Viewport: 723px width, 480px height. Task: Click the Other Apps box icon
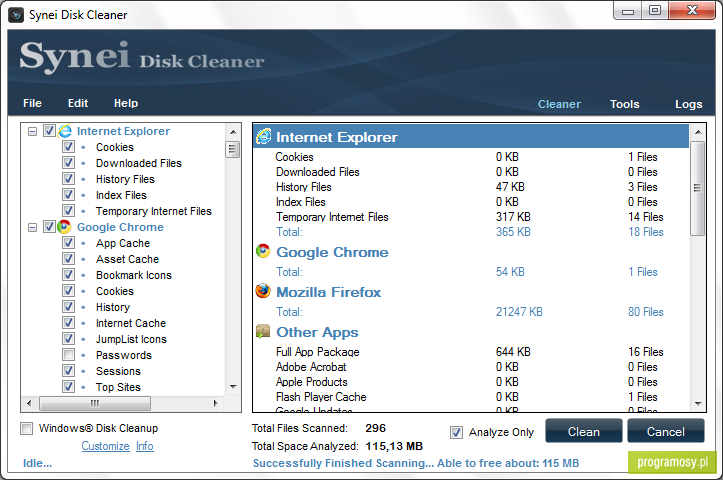click(263, 331)
